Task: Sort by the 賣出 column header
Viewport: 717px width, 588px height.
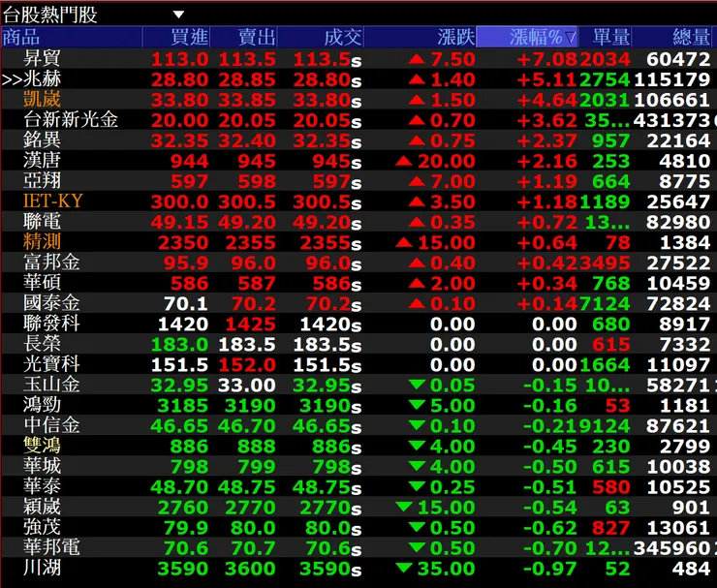Action: [244, 37]
